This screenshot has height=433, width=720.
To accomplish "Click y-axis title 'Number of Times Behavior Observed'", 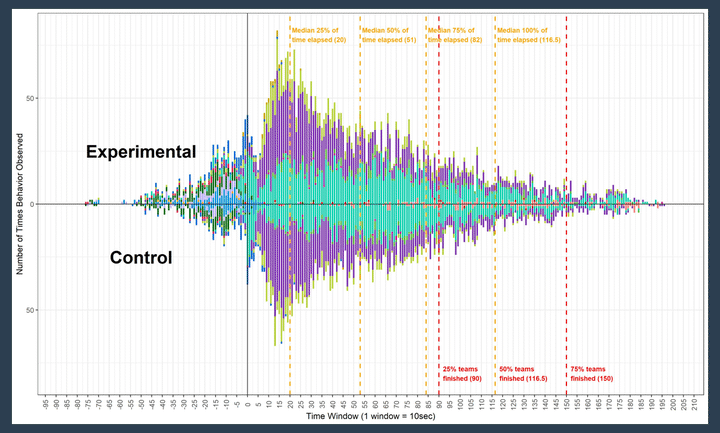I will click(20, 204).
